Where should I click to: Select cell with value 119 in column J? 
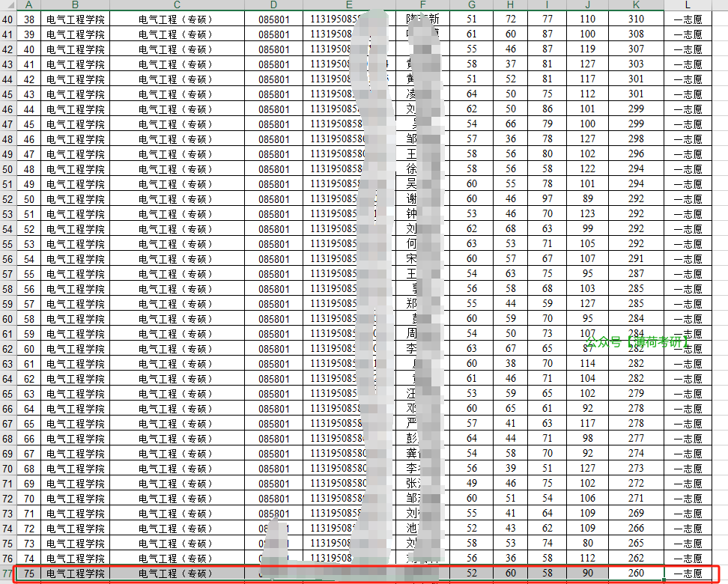(588, 49)
